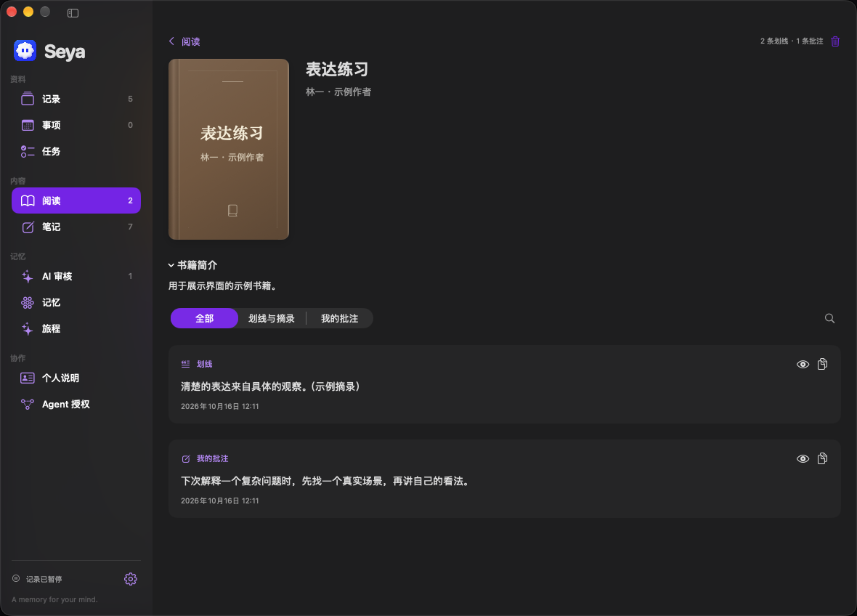Viewport: 857px width, 616px height.
Task: Click the 2 条划线 · 1 条批注 count
Action: 792,41
